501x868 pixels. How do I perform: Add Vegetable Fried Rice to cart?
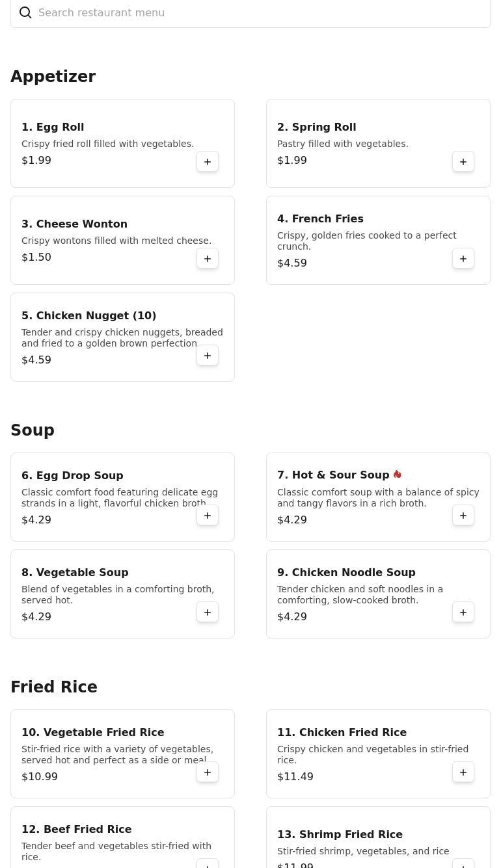[x=208, y=772]
